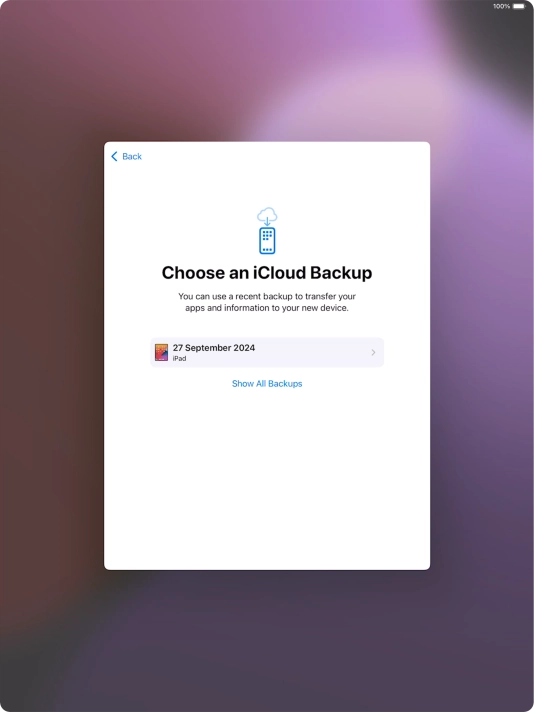Screen dimensions: 534x712
Task: Go back using the Back label
Action: tap(132, 156)
